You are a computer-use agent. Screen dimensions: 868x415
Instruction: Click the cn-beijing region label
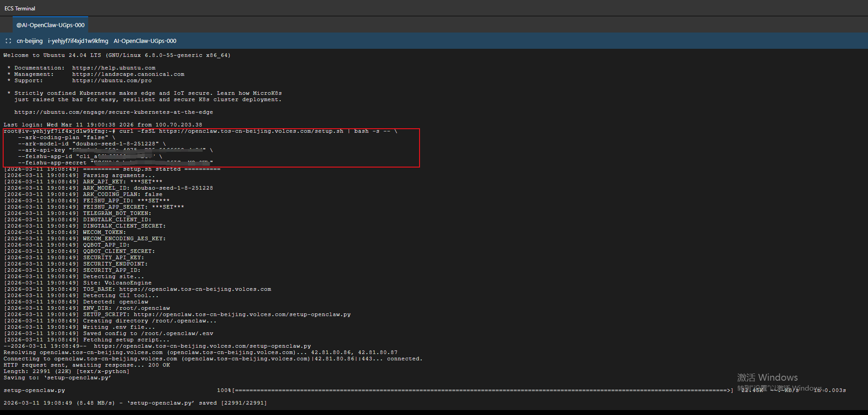click(x=30, y=41)
